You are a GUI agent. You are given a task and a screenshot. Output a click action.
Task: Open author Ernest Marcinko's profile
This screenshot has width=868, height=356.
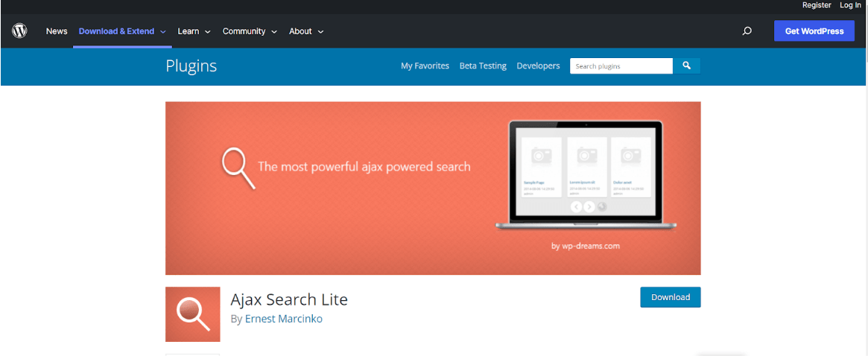pos(283,319)
